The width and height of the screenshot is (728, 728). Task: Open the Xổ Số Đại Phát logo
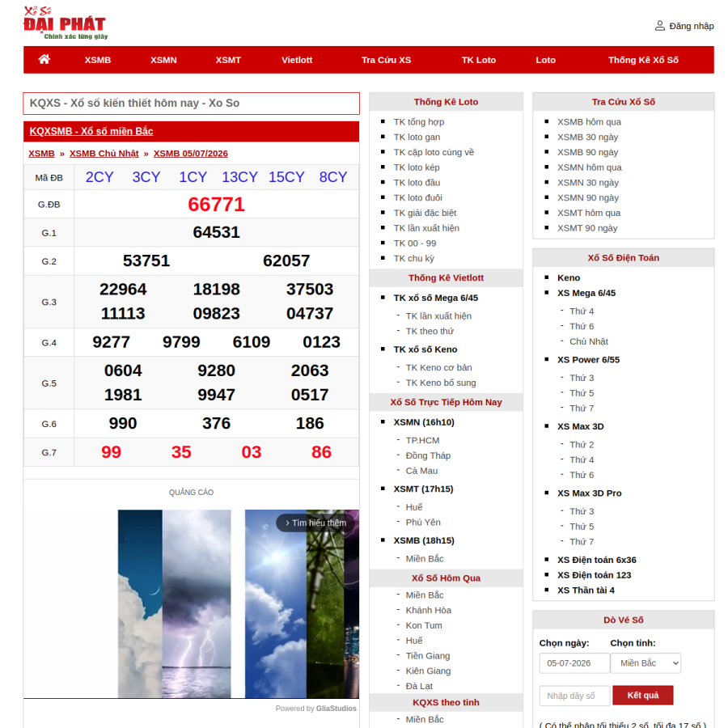pyautogui.click(x=65, y=23)
